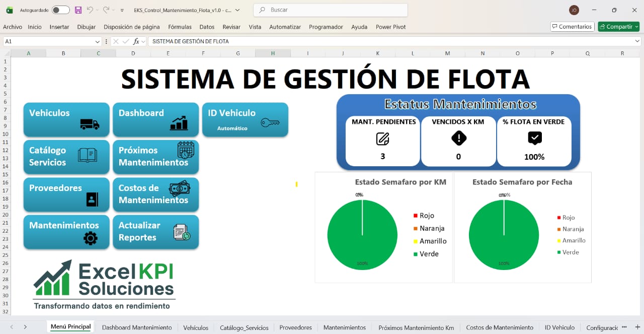Screen dimensions: 644x334
Task: Open the Dashboard Mantenimiento sheet tab
Action: pos(137,327)
